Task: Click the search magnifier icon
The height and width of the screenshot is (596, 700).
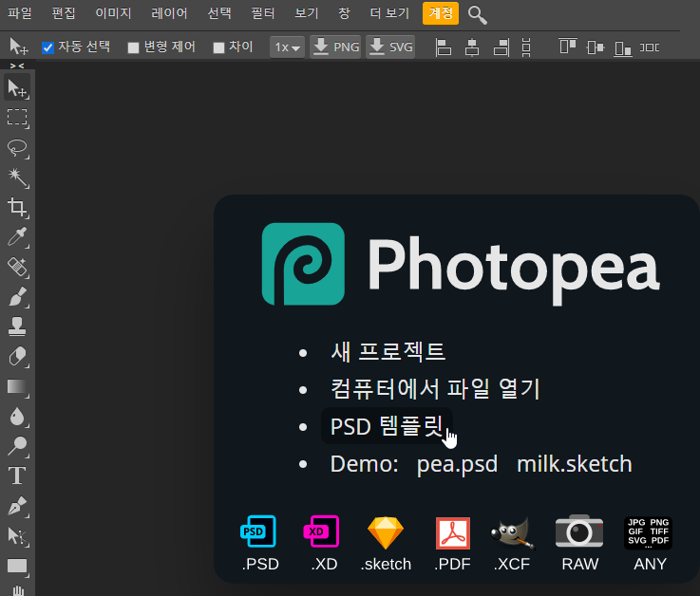Action: (477, 15)
